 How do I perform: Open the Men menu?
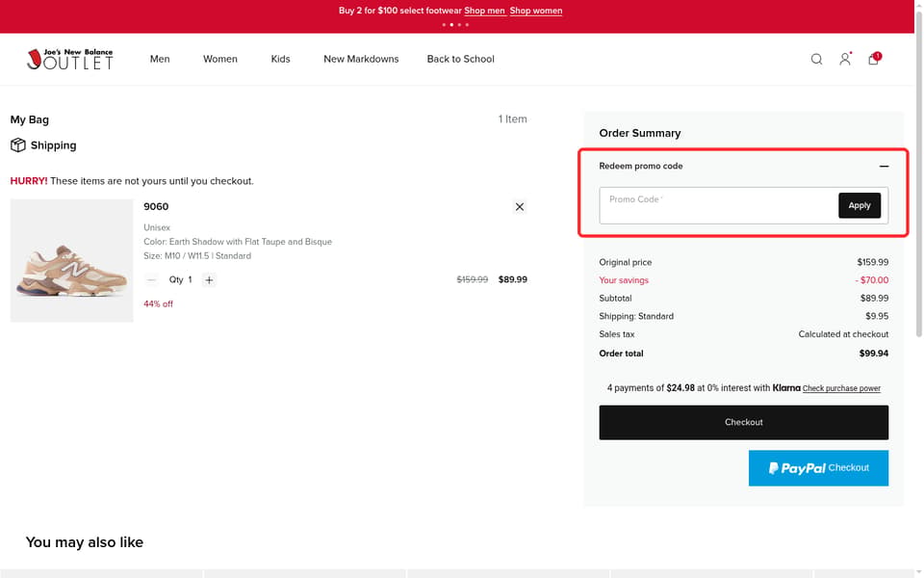tap(160, 59)
